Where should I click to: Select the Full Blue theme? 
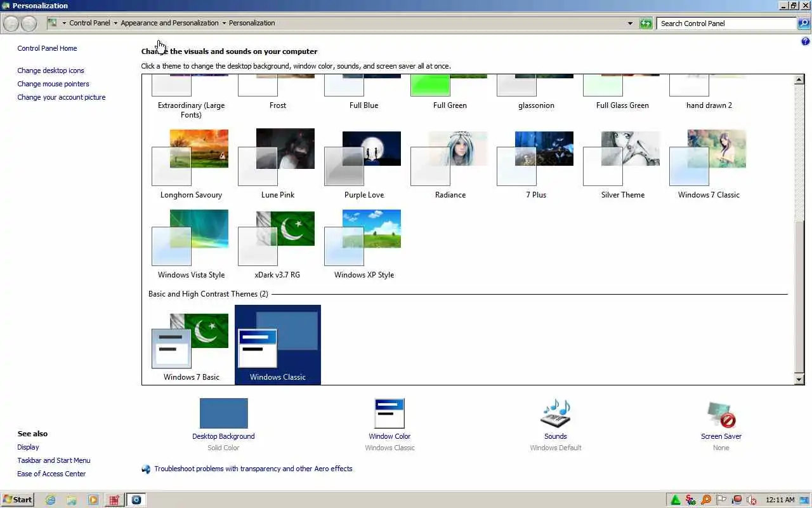364,93
